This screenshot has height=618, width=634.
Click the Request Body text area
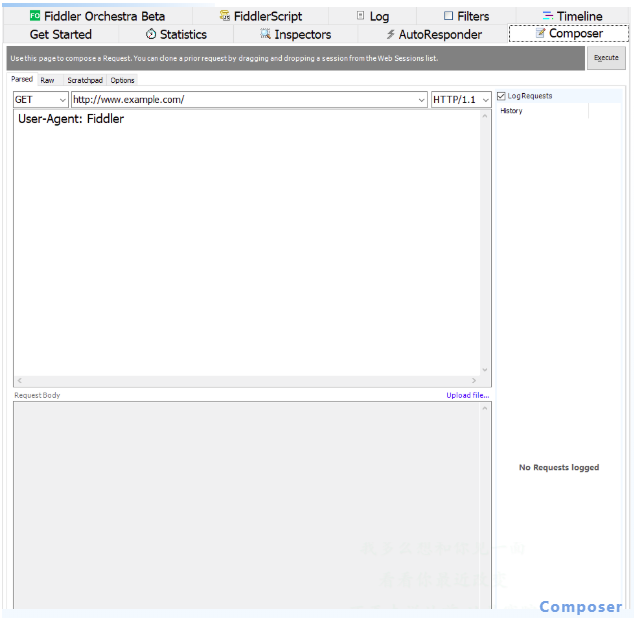point(247,506)
